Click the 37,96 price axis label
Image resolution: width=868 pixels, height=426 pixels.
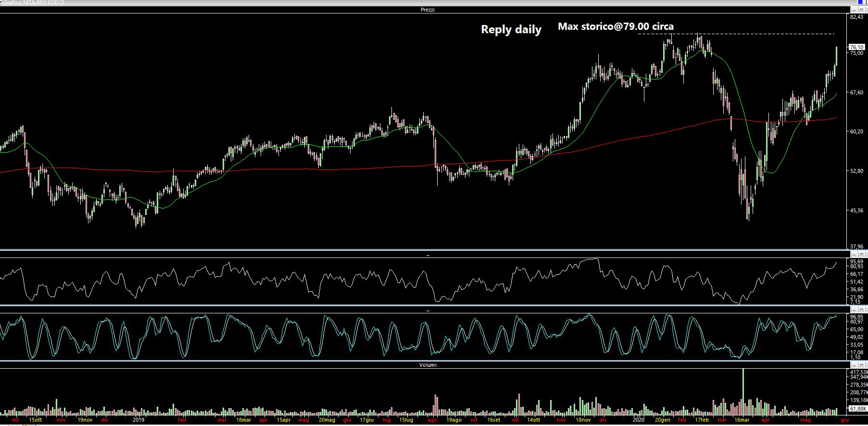point(856,246)
